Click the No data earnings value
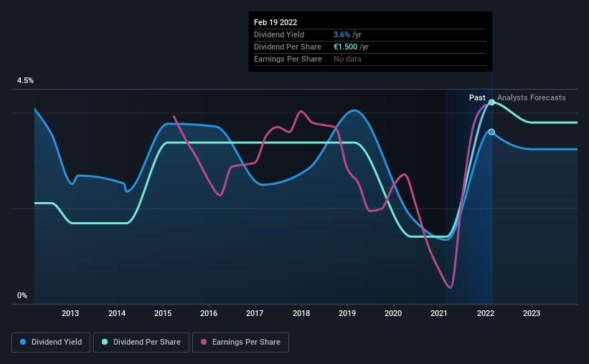Viewport: 589px width, 364px height. [347, 59]
